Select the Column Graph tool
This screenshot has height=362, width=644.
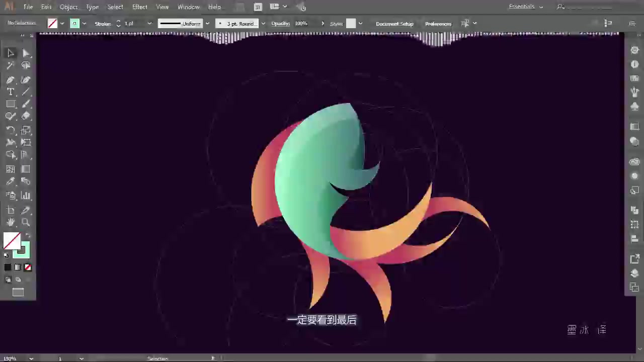26,196
